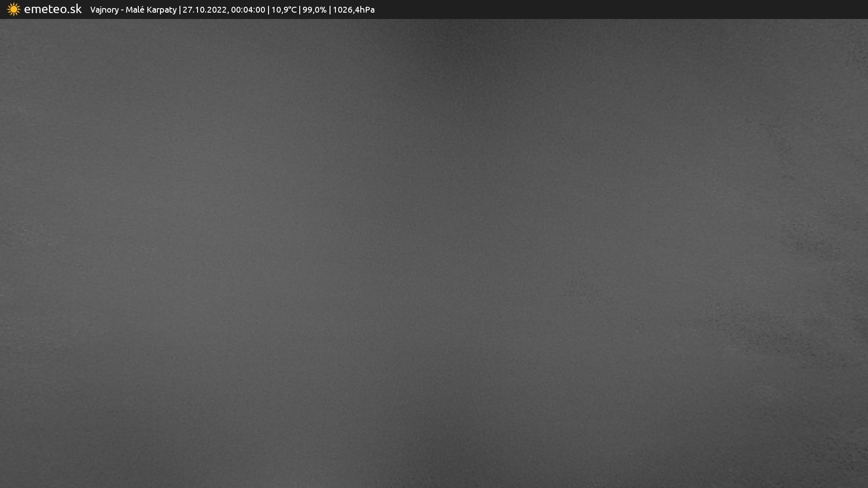Screen dimensions: 868x488
Task: Click the timestamp 00:04:00
Action: click(x=248, y=10)
